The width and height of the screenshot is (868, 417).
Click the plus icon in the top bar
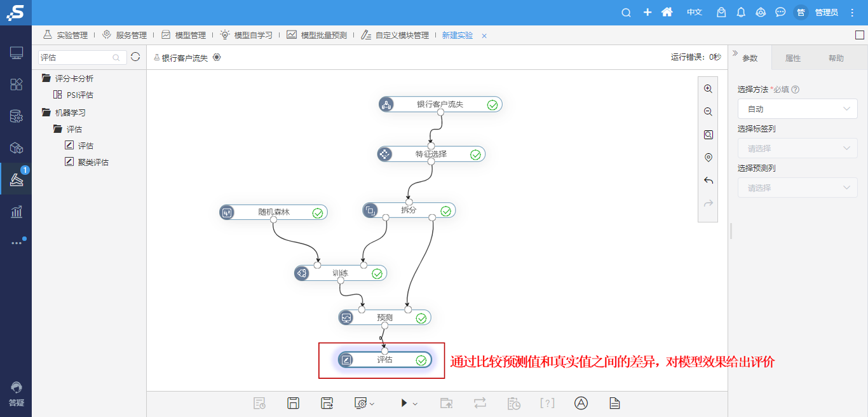648,13
